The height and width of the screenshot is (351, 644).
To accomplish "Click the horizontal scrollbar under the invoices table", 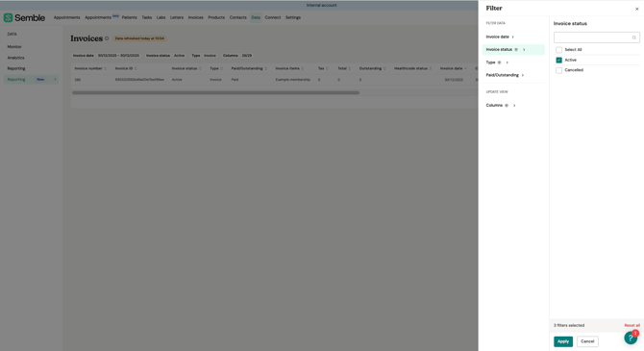I will (x=215, y=93).
